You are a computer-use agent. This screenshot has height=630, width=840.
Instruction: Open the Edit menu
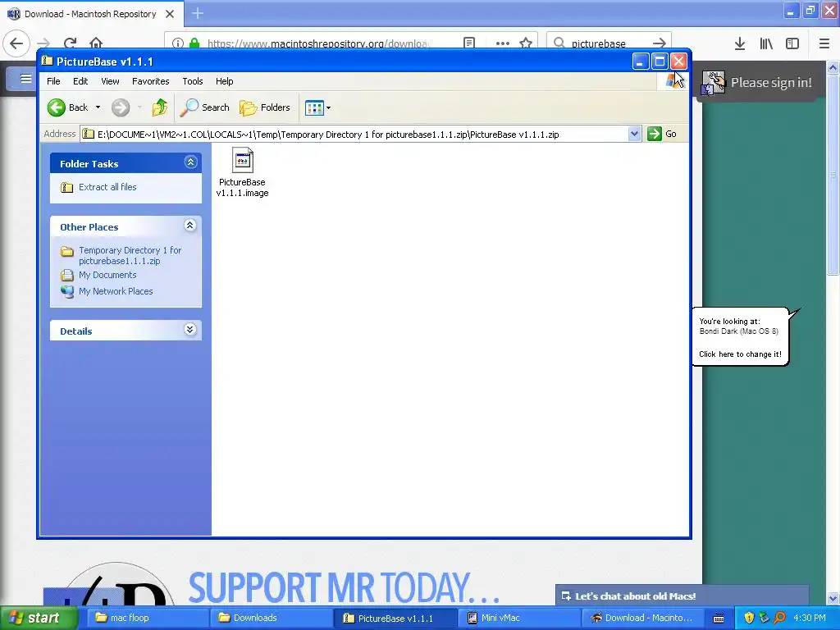80,81
